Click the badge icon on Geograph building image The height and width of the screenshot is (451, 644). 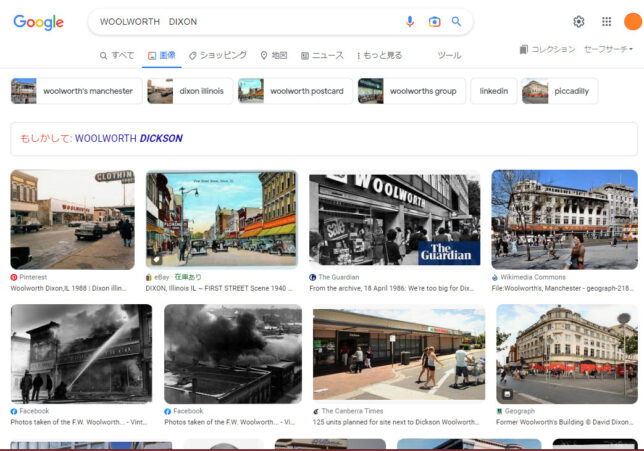(507, 394)
